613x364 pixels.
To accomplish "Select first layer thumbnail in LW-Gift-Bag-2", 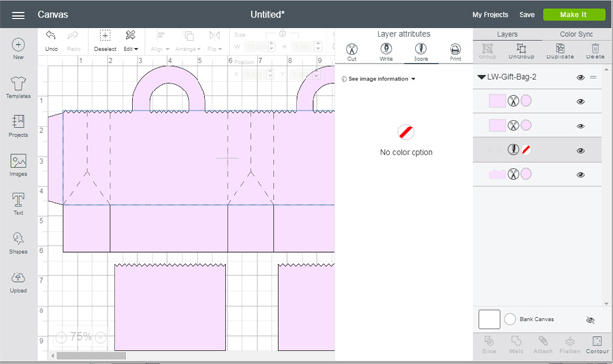I will pyautogui.click(x=497, y=101).
